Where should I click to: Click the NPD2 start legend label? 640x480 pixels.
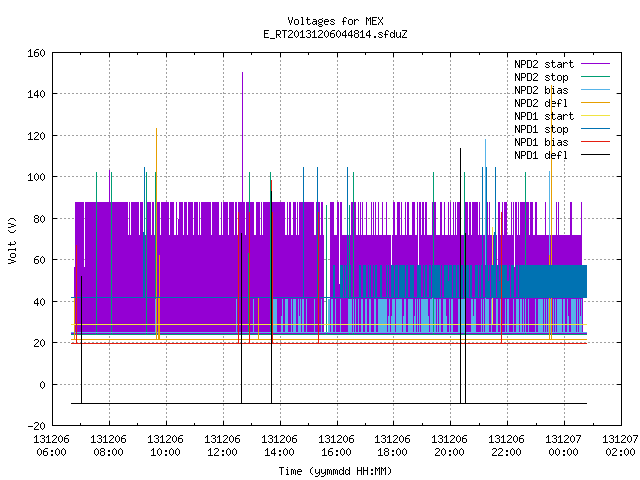(544, 64)
